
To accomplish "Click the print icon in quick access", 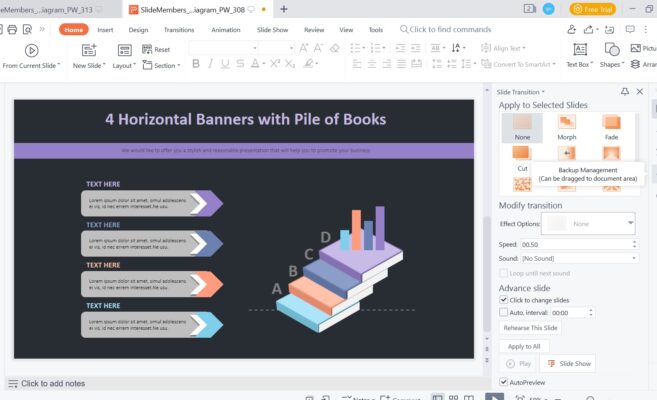I will 12,29.
